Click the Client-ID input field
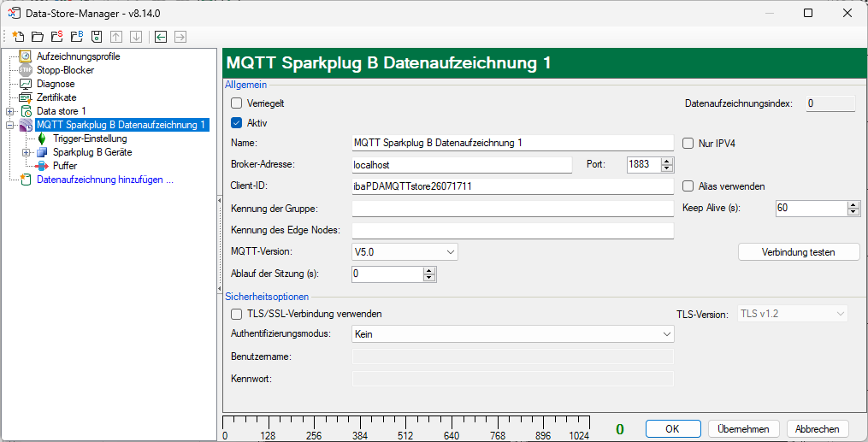This screenshot has width=868, height=442. coord(512,186)
